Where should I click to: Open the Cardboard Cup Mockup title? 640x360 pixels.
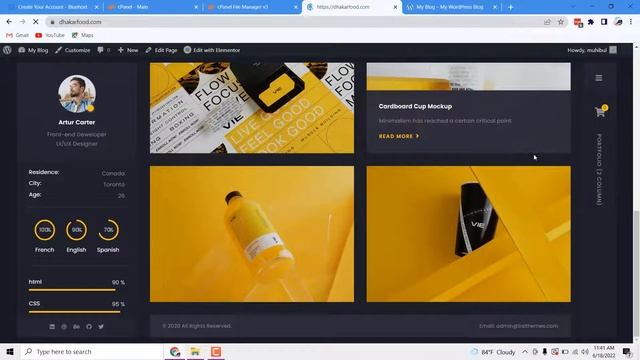[415, 106]
